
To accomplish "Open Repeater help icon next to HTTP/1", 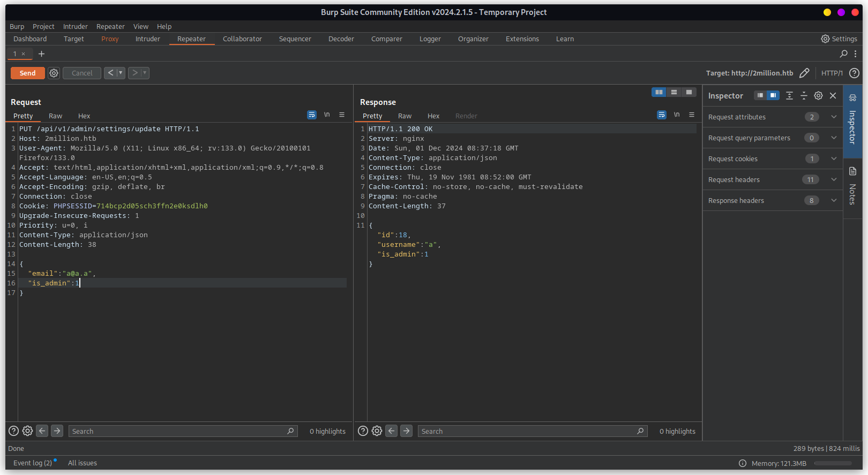I will (x=855, y=73).
